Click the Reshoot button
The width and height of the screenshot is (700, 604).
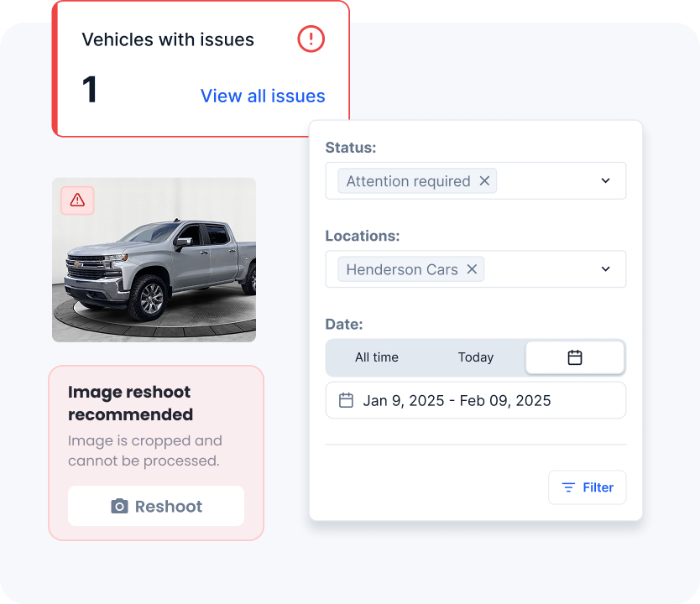(156, 506)
